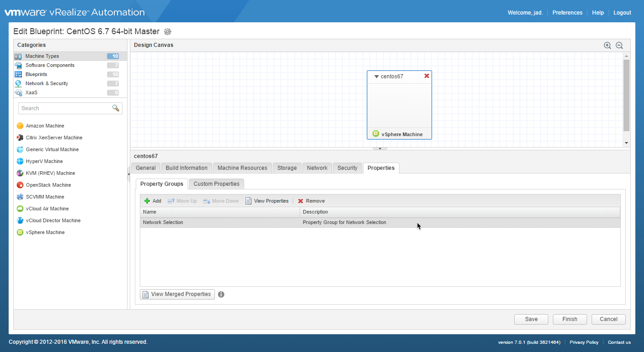Image resolution: width=644 pixels, height=352 pixels.
Task: Click canvas scrollbar up arrow
Action: 626,56
